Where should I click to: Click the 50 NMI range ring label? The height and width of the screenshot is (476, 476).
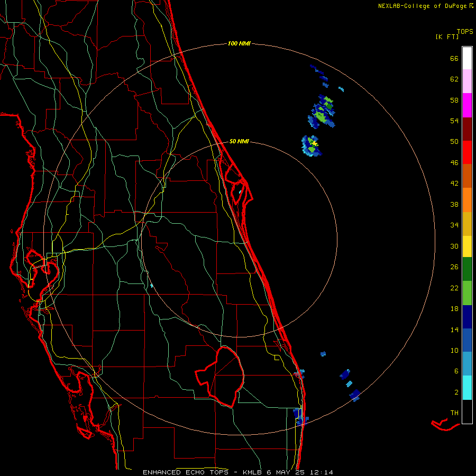coord(239,141)
